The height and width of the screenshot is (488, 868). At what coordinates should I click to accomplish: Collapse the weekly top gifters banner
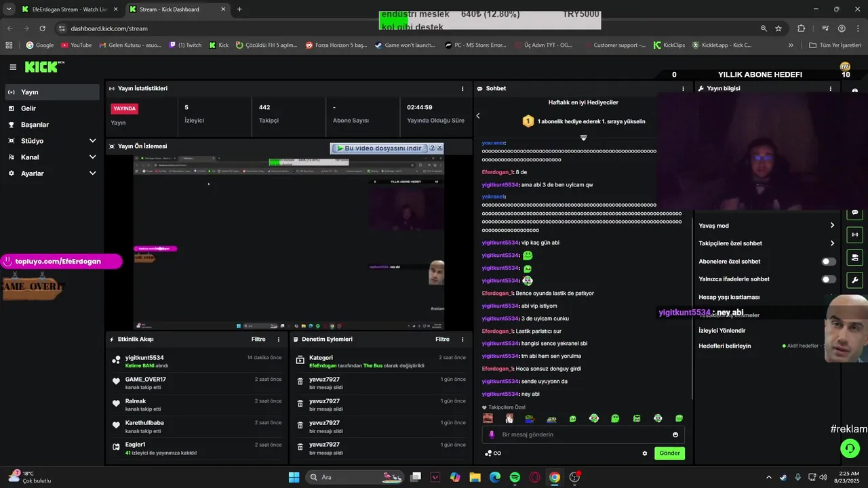coord(583,138)
